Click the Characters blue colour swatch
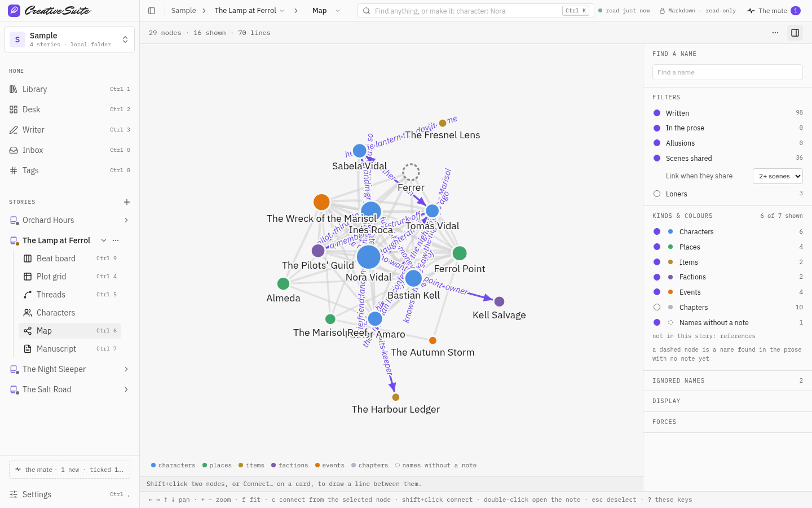The width and height of the screenshot is (812, 508). pos(670,232)
